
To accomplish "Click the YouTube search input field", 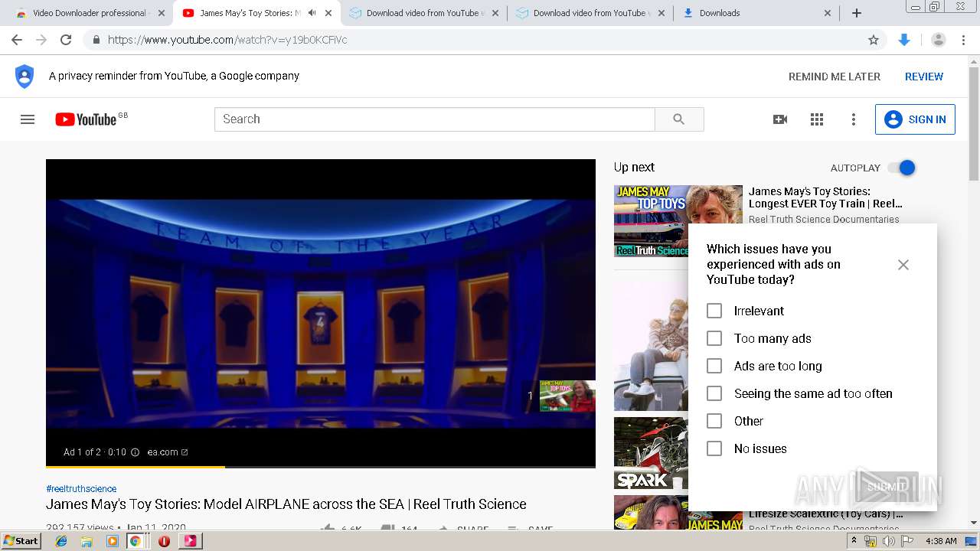I will [x=435, y=119].
